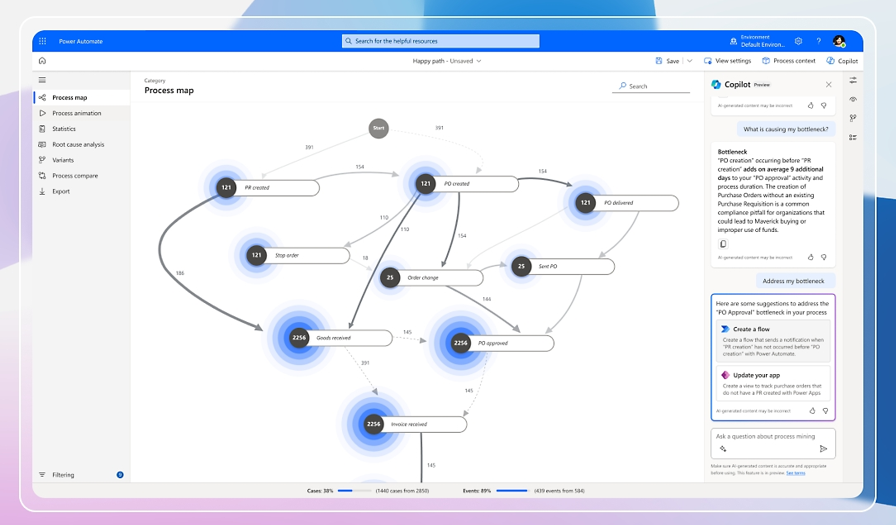896x525 pixels.
Task: Like the Bottleneck answer with thumbs up
Action: (810, 257)
